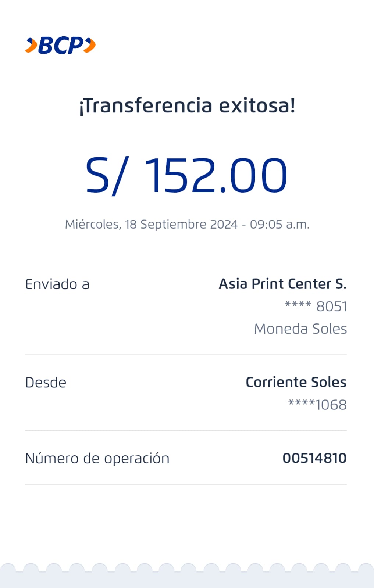Select the S/ 152.00 transfer amount
The image size is (374, 588).
(x=186, y=175)
